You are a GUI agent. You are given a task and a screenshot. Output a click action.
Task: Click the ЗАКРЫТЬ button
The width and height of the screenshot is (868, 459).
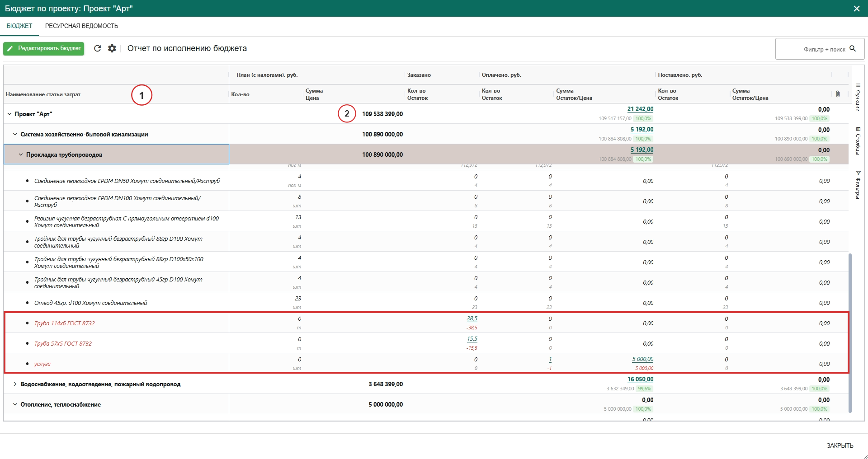[x=840, y=445]
